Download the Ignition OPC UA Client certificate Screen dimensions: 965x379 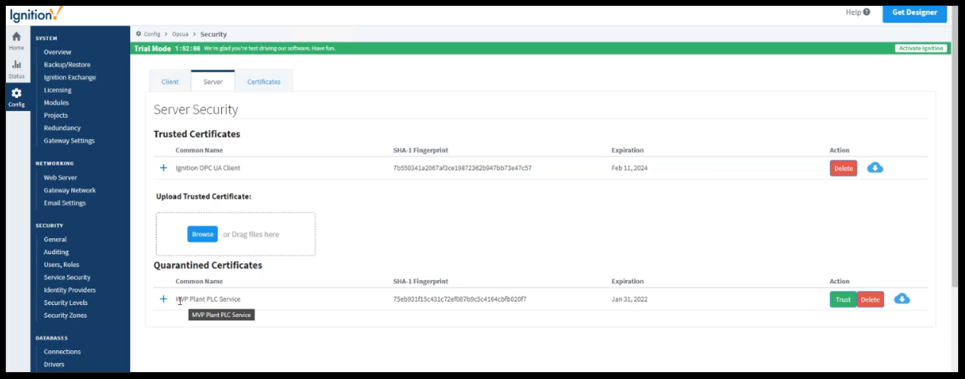click(x=875, y=168)
